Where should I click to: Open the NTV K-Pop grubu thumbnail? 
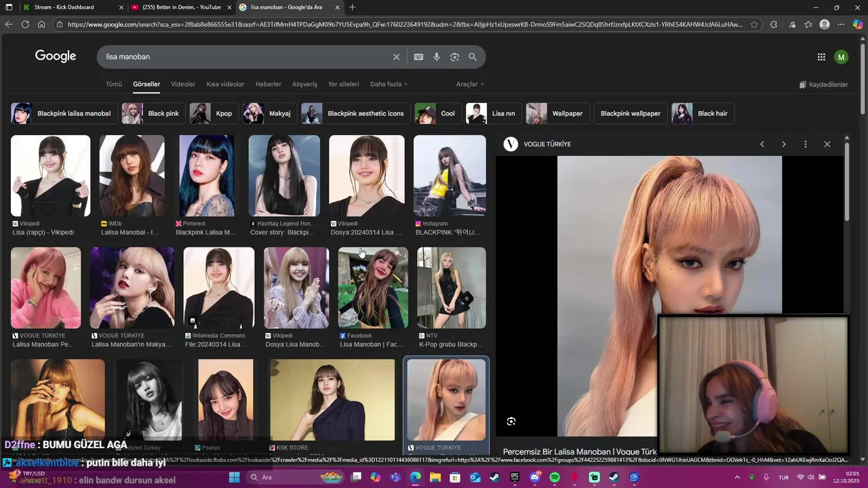click(x=451, y=287)
